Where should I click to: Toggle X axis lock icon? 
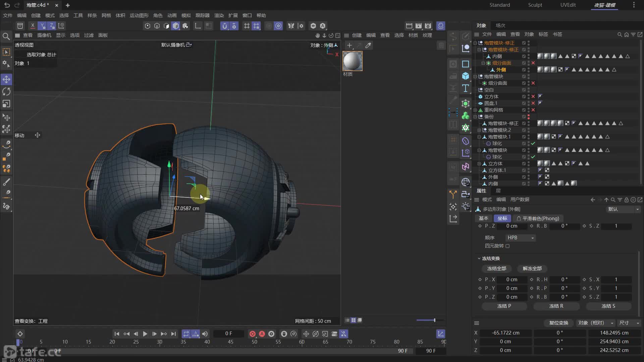tap(33, 26)
